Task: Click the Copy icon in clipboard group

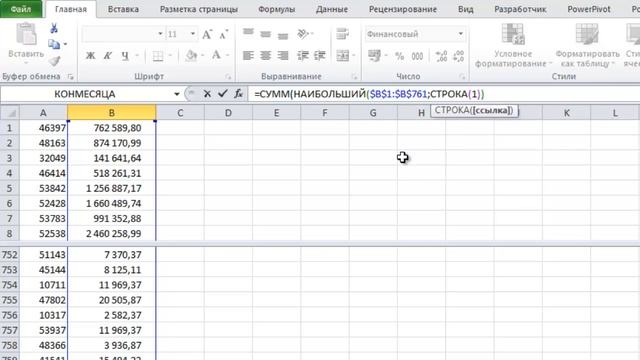Action: click(54, 44)
